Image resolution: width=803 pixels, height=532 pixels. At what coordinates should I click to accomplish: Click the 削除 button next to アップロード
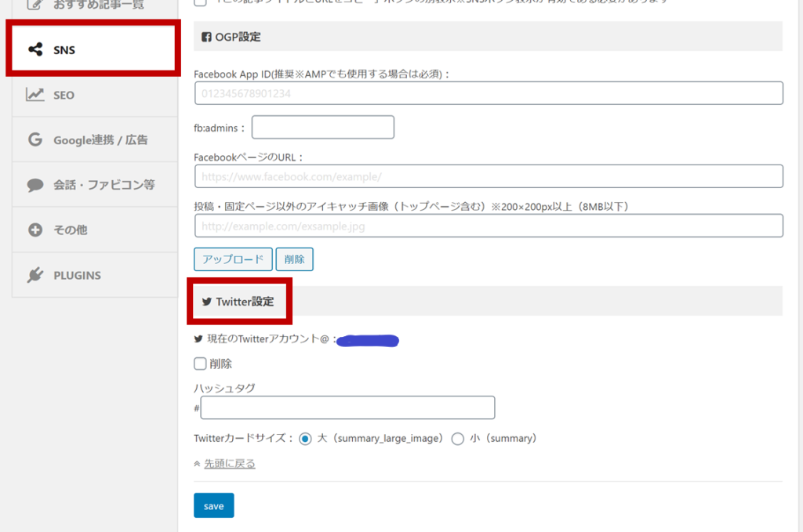pyautogui.click(x=294, y=259)
